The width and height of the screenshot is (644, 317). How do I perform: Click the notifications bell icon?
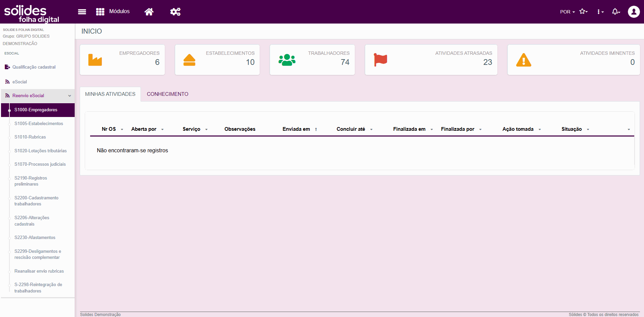point(615,12)
